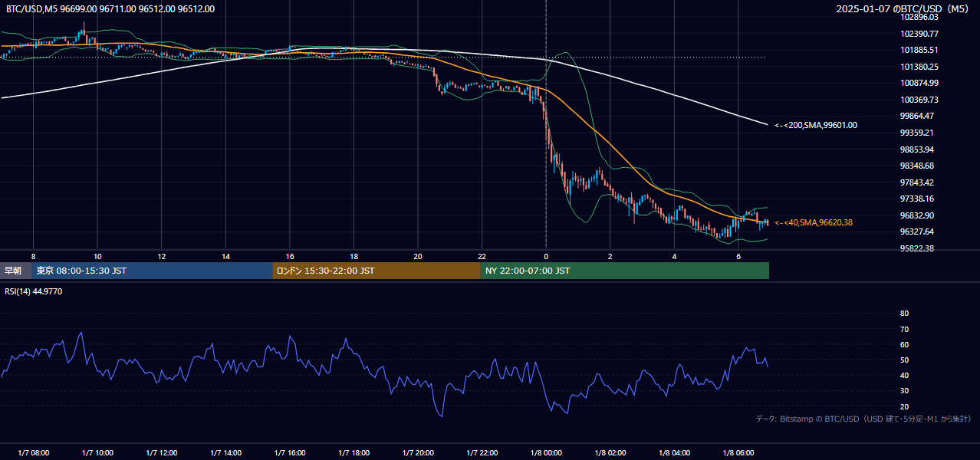Click RSI scale value 40
The height and width of the screenshot is (460, 980).
tap(904, 375)
